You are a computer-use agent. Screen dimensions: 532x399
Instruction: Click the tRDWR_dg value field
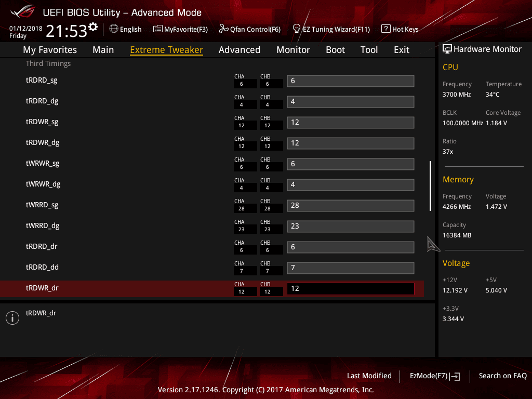[351, 143]
